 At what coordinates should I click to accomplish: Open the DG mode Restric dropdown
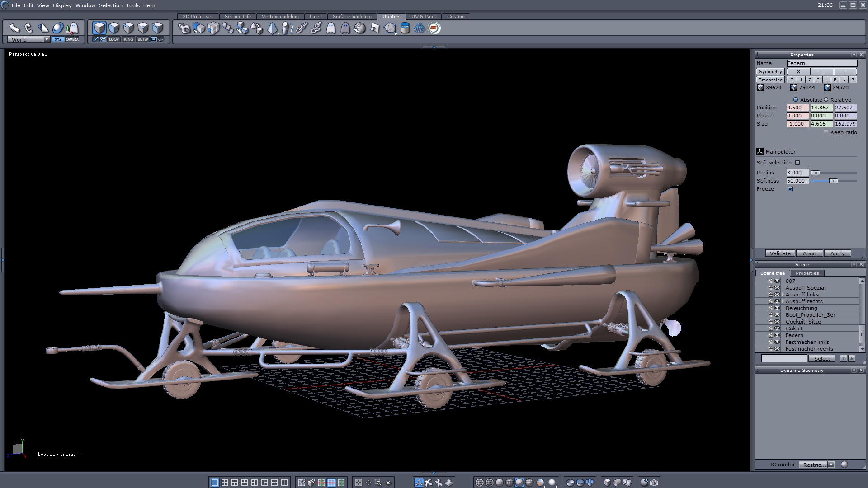[831, 465]
